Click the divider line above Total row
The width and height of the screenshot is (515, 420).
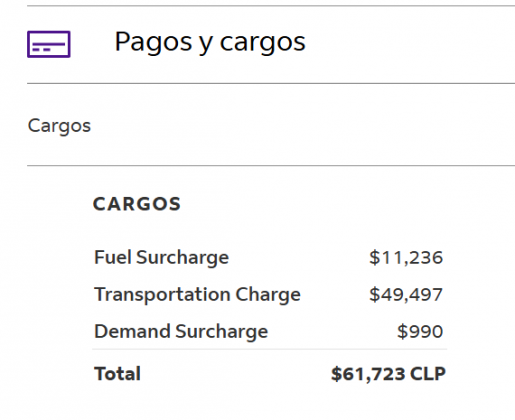pyautogui.click(x=269, y=349)
